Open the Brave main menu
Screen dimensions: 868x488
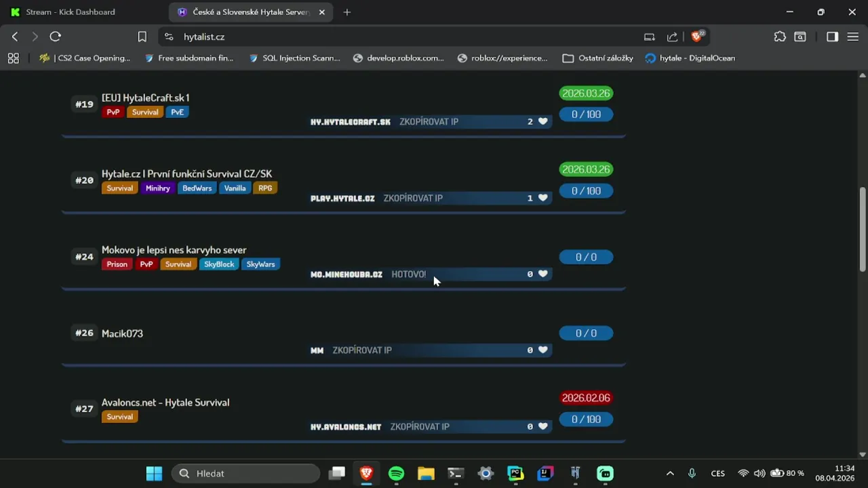click(x=852, y=37)
